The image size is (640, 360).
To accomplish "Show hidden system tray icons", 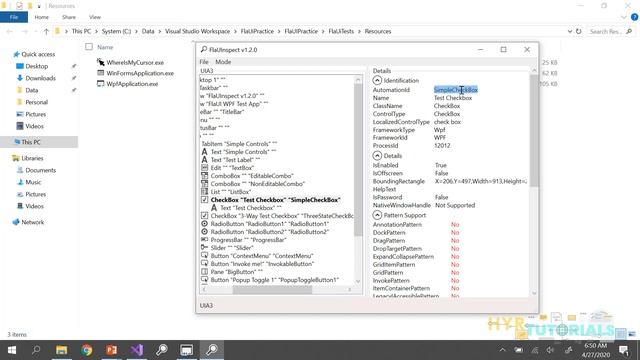I will pos(502,350).
